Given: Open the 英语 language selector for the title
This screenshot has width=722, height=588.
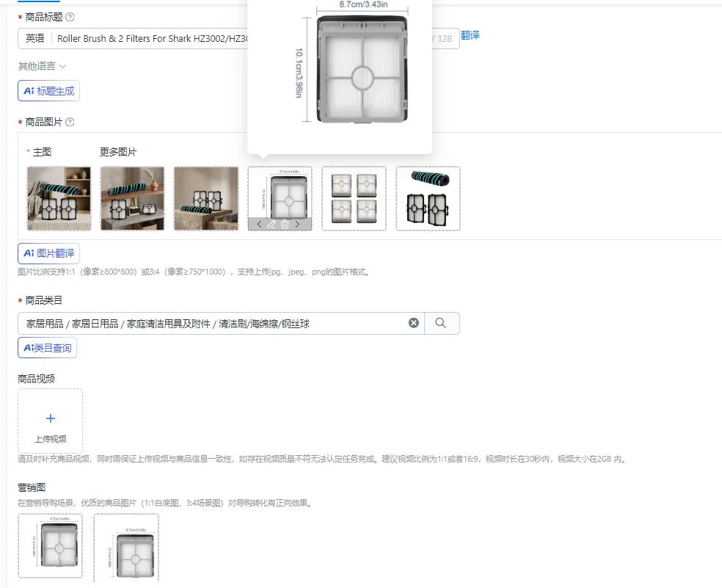Looking at the screenshot, I should (x=35, y=39).
